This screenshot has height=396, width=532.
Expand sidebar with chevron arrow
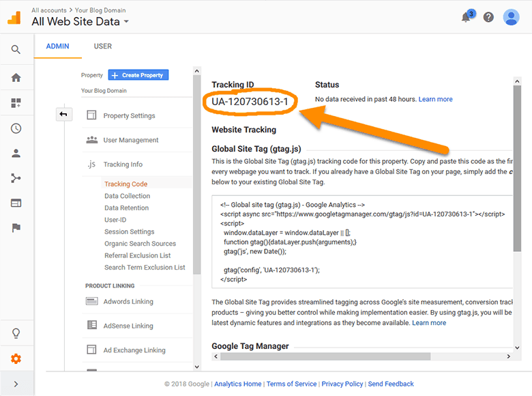click(x=16, y=384)
